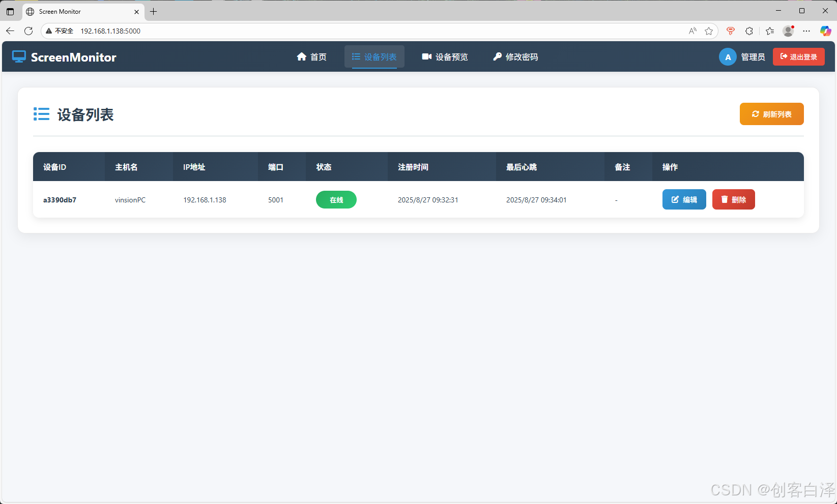Click the ScreenMonitor brand title
This screenshot has width=837, height=504.
(74, 57)
